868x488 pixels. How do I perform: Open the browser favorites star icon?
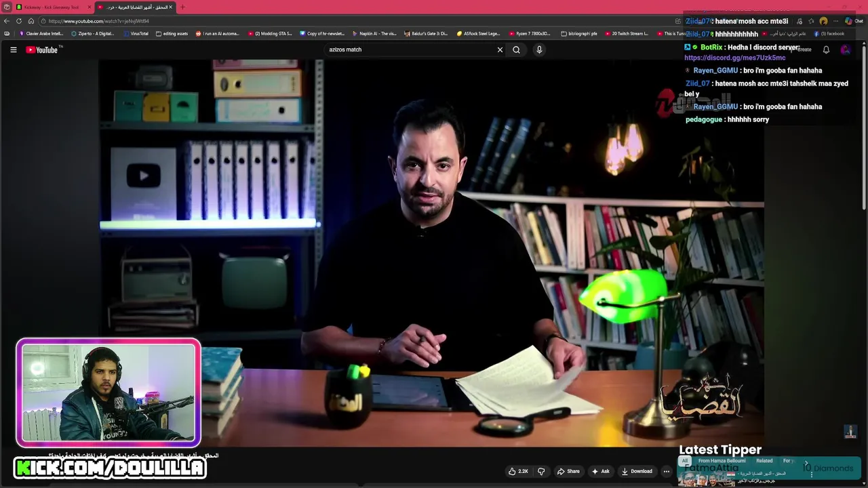coord(811,21)
